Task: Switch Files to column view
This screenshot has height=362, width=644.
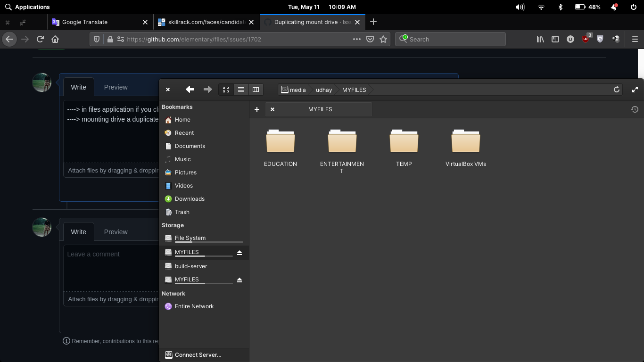Action: (x=256, y=90)
